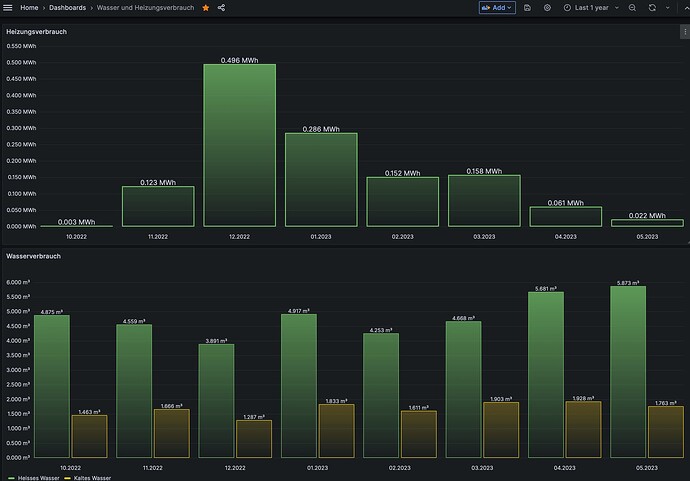
Task: Open dashboard settings gear icon
Action: [547, 7]
